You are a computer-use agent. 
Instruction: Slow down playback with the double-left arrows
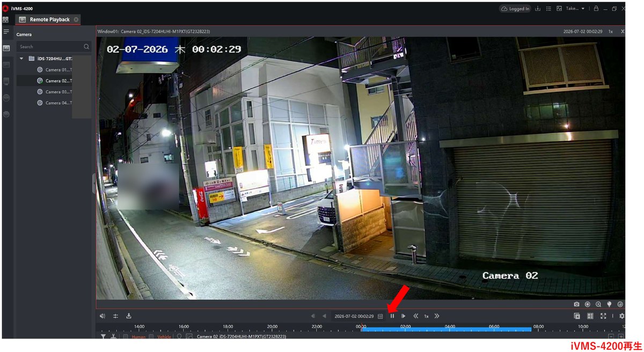coord(415,316)
